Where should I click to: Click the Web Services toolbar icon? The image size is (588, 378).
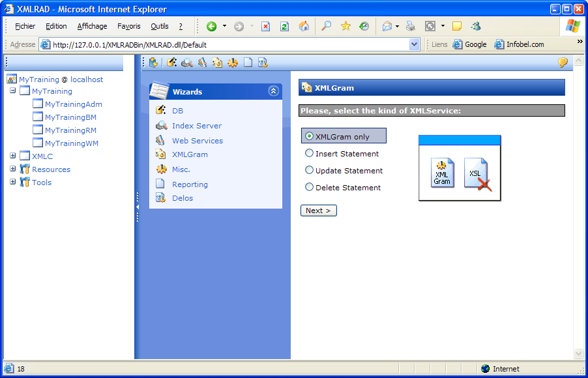click(202, 63)
